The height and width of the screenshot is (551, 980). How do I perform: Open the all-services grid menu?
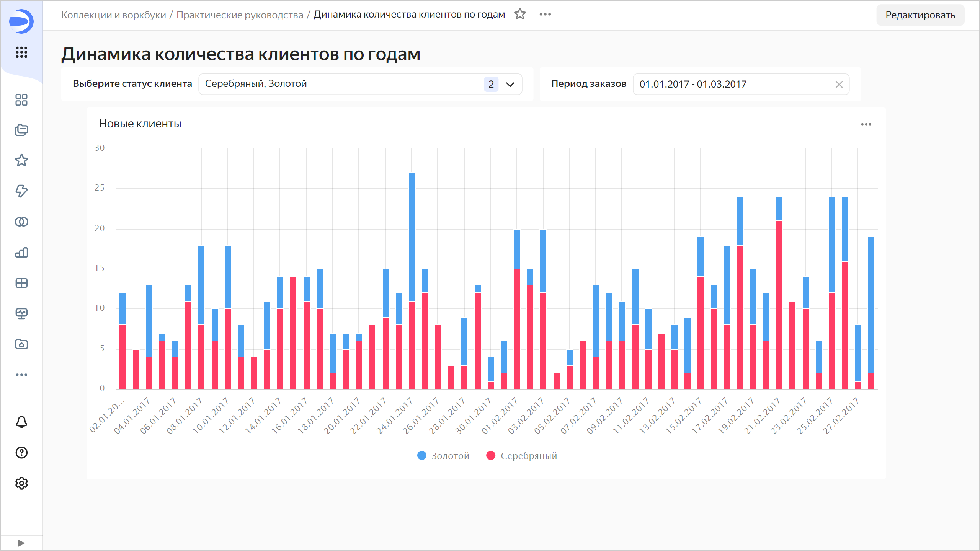click(x=21, y=52)
